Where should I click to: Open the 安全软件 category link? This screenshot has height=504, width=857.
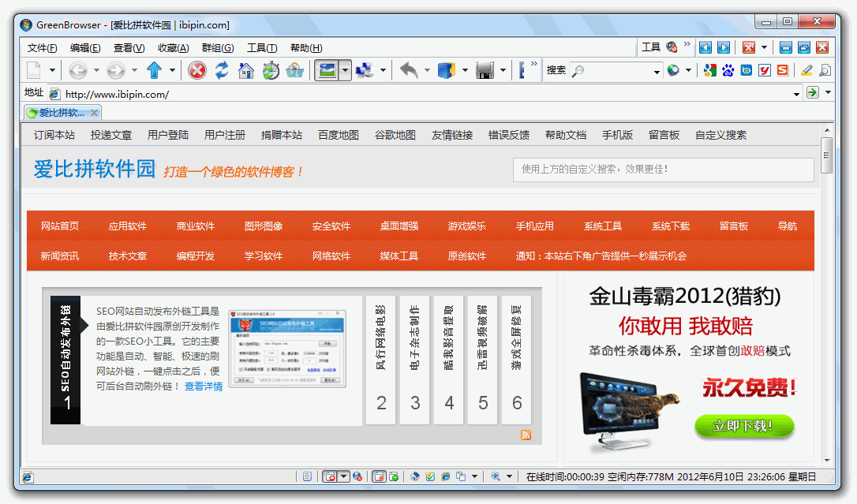(x=331, y=226)
